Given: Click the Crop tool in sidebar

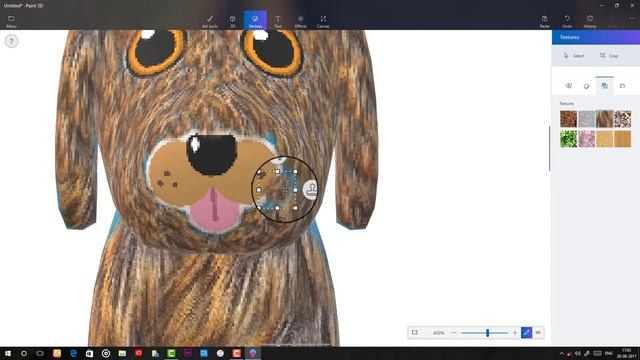Looking at the screenshot, I should pos(609,56).
